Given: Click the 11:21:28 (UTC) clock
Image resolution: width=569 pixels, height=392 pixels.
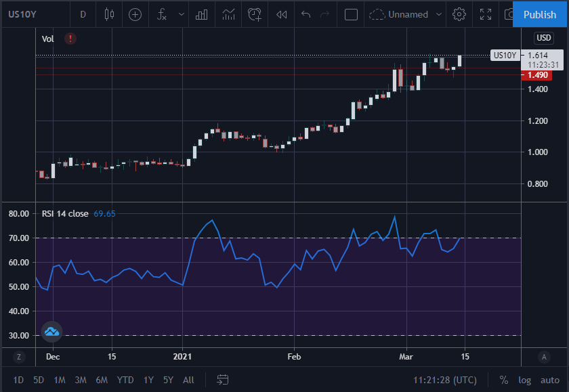Looking at the screenshot, I should 445,380.
